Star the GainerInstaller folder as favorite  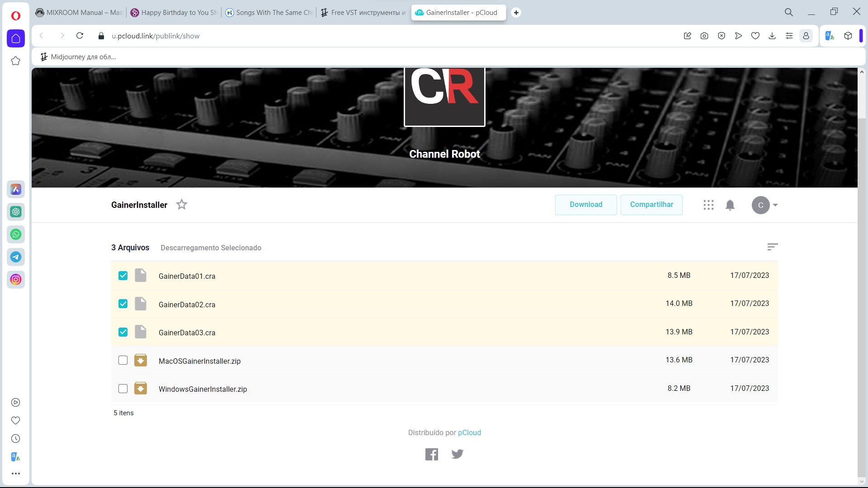[182, 205]
